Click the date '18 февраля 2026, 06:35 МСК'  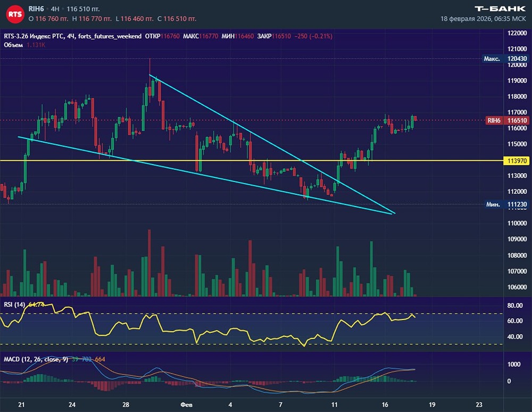pos(483,19)
